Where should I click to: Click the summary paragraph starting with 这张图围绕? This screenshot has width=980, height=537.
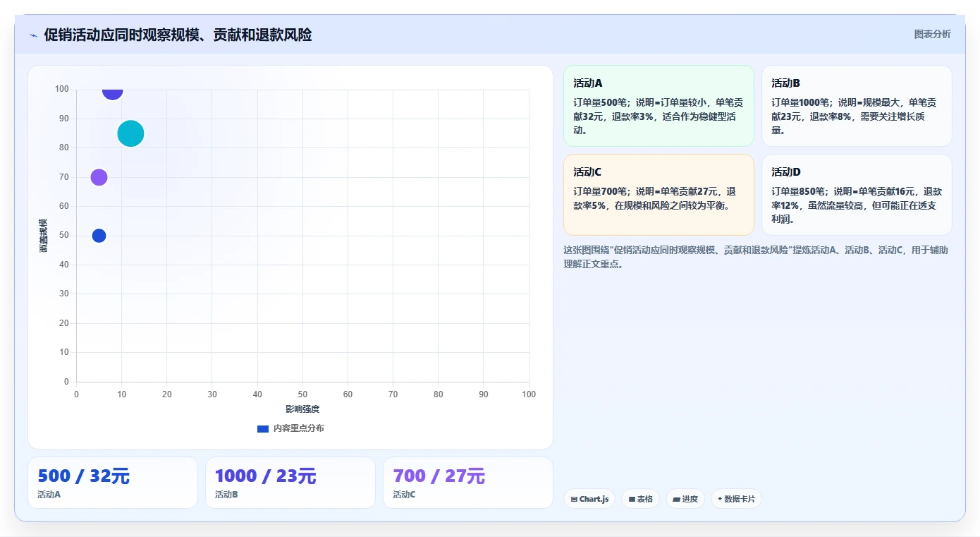757,258
